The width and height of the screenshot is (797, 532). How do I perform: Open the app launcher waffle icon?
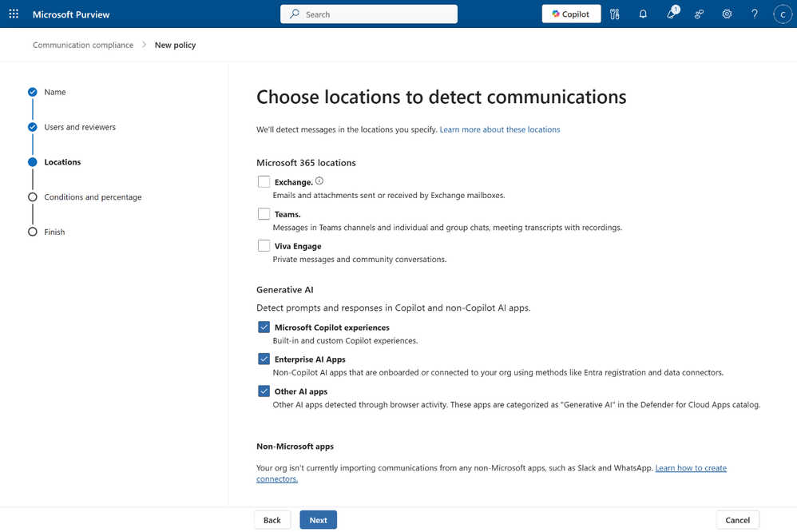(14, 14)
